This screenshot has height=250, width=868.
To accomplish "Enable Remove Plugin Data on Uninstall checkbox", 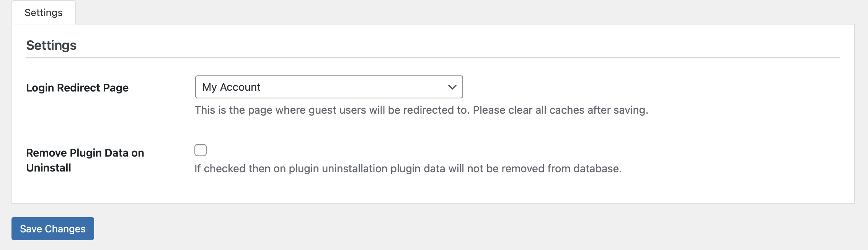I will [x=201, y=150].
